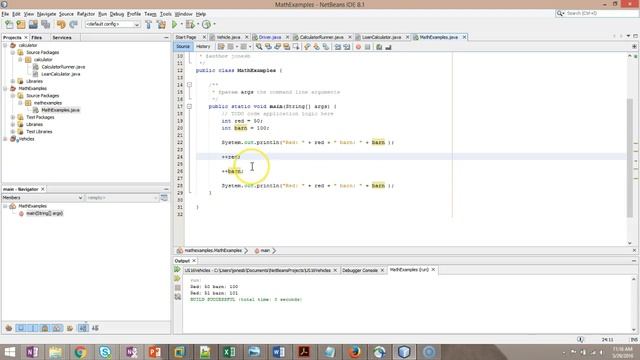Toggle Sort by Name in Navigator
This screenshot has width=640, height=360.
coord(83,328)
